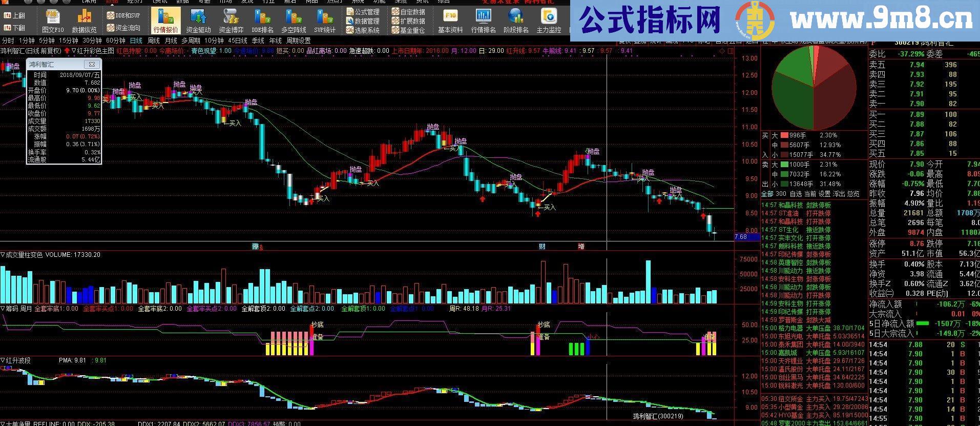Open the 基本资料 F10 icon
980x426 pixels.
click(450, 21)
